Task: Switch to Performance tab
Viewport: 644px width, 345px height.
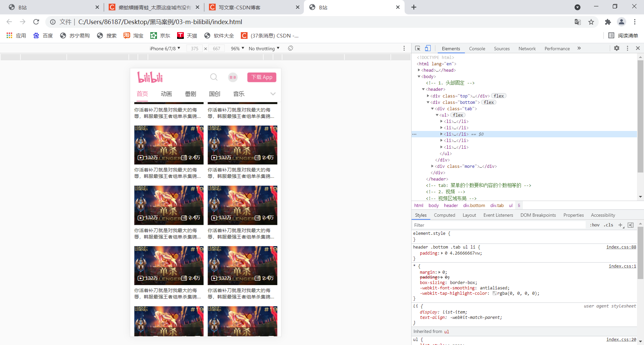Action: [x=557, y=49]
